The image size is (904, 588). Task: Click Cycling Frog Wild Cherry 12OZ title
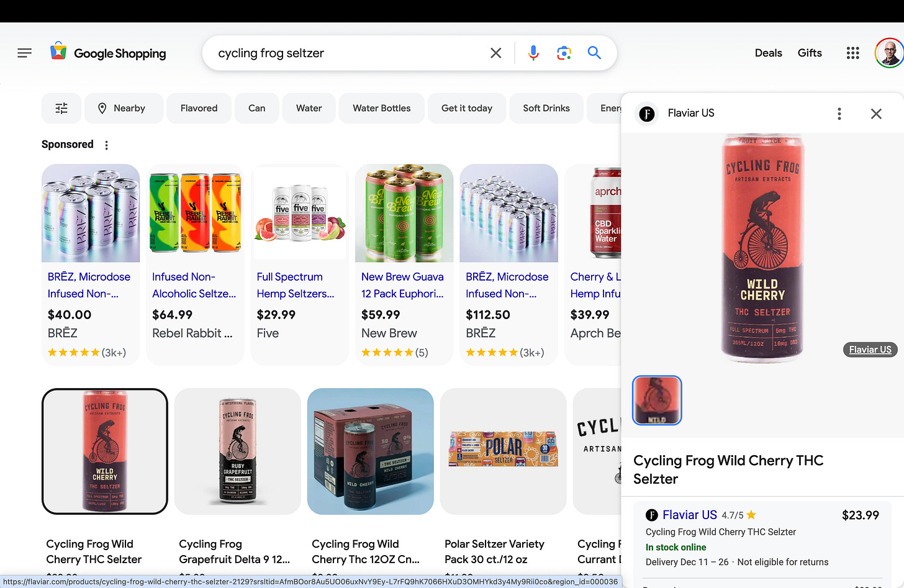[x=366, y=551]
